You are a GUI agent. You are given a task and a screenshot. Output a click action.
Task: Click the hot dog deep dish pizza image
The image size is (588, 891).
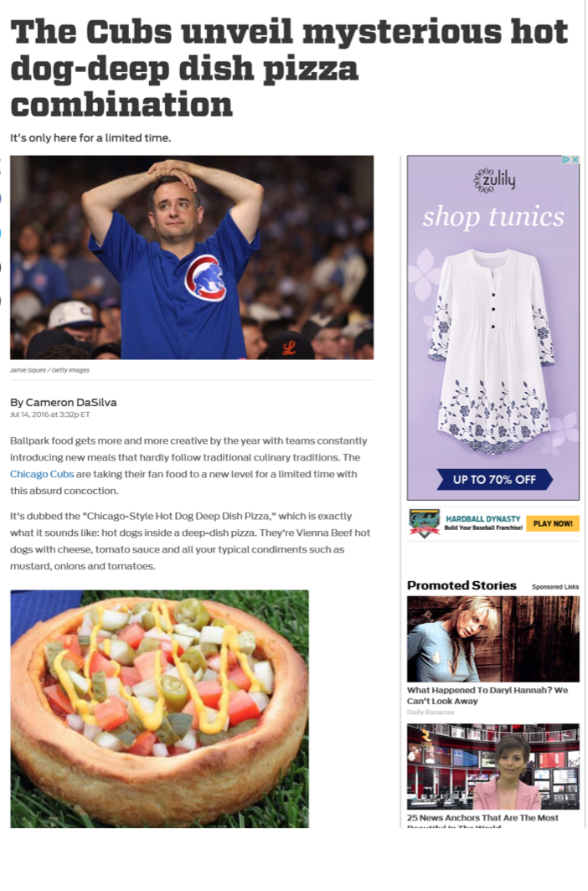[x=160, y=708]
